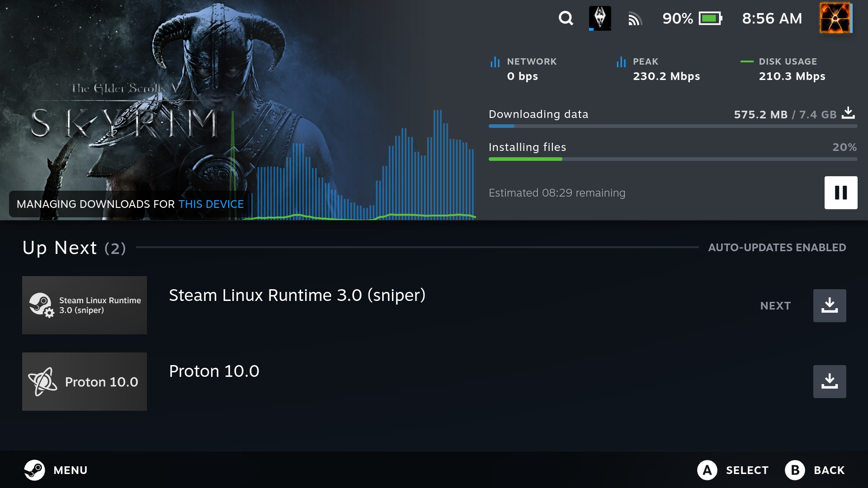
Task: Click the PEAK graph icon
Action: point(621,62)
